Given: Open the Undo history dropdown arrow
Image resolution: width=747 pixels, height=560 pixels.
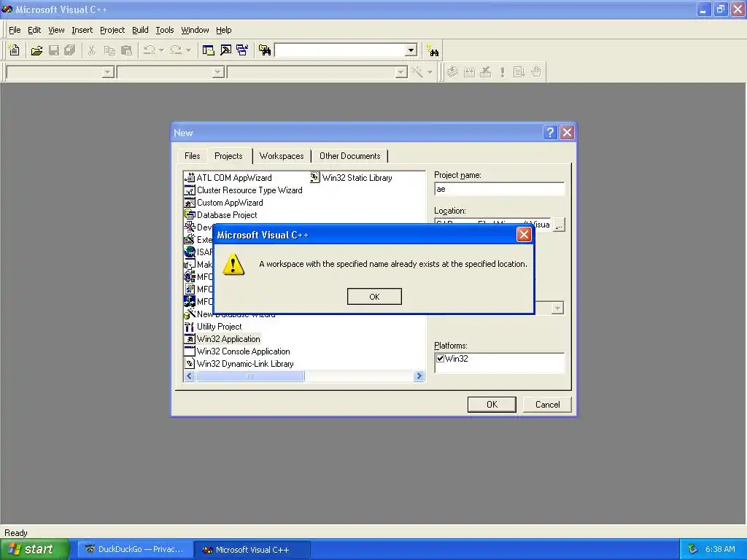Looking at the screenshot, I should 161,50.
